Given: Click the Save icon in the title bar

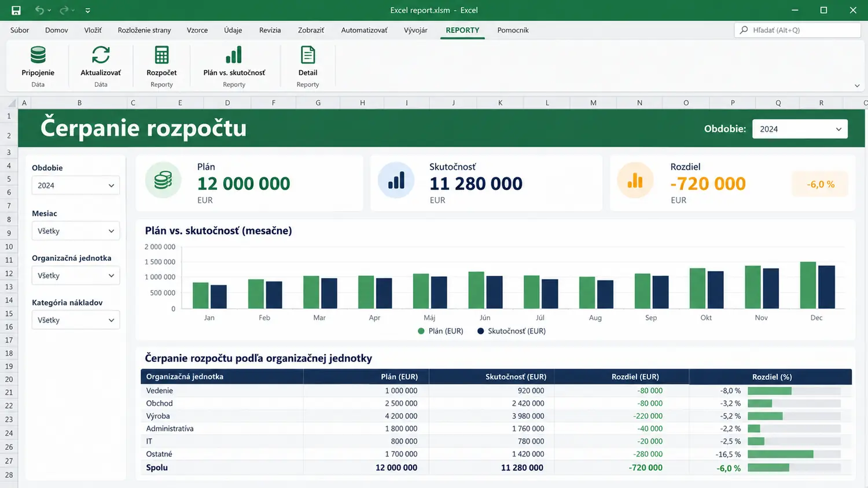Looking at the screenshot, I should click(16, 10).
